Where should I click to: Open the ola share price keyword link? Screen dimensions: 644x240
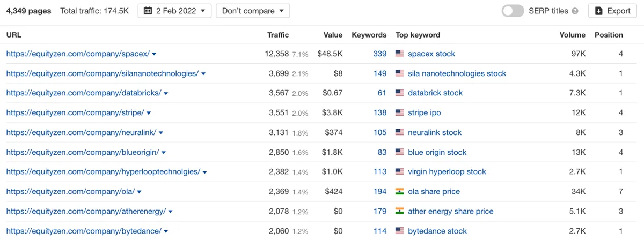tap(434, 191)
